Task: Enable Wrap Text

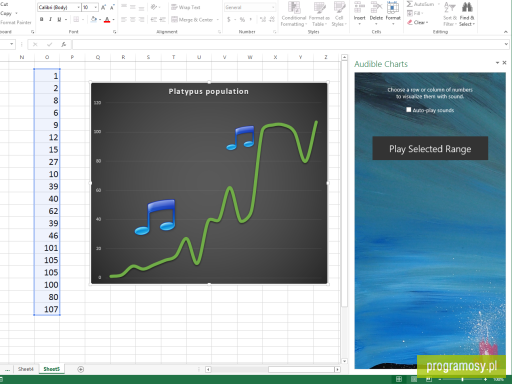Action: click(x=186, y=7)
